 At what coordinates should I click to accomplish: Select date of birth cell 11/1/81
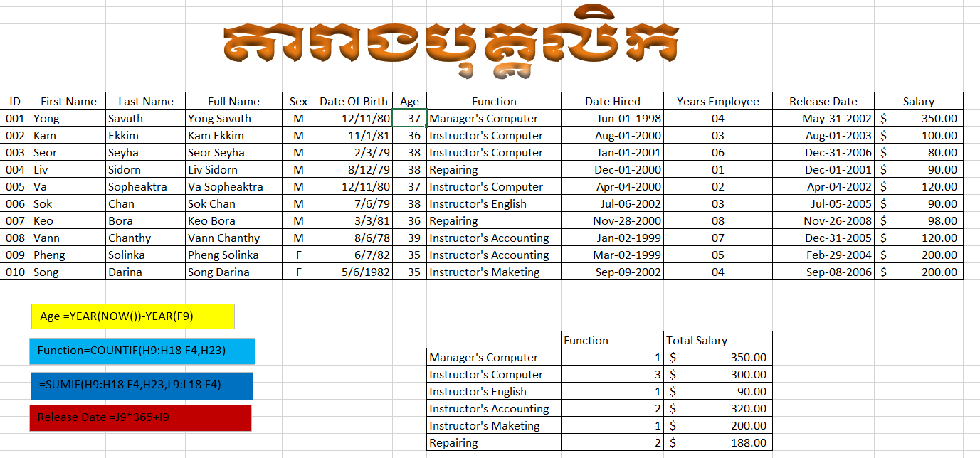(354, 135)
